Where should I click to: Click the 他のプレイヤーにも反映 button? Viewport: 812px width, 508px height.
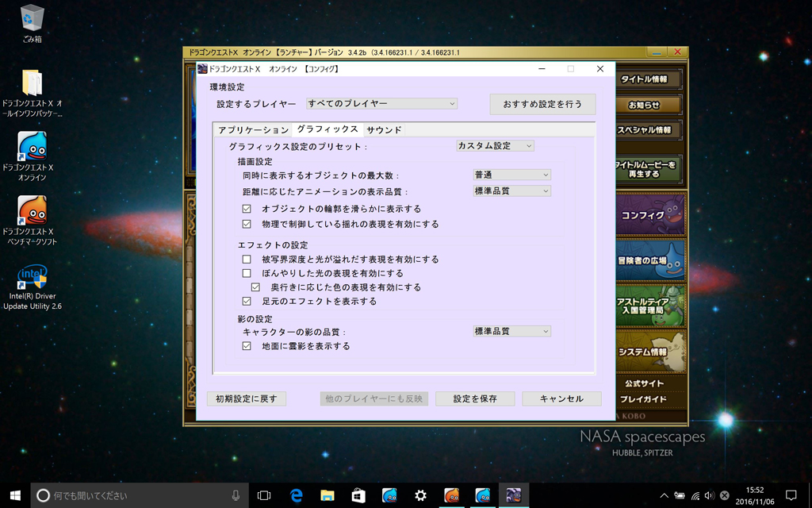[374, 398]
